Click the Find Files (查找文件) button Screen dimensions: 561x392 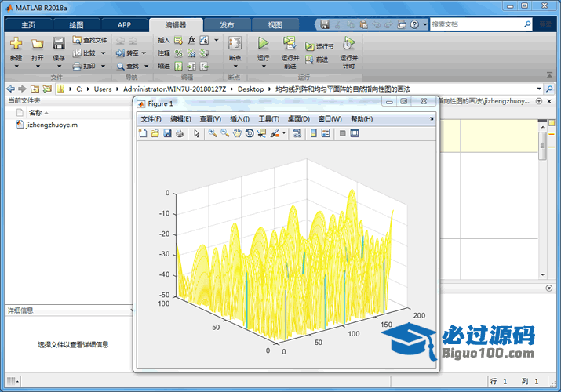coord(89,40)
